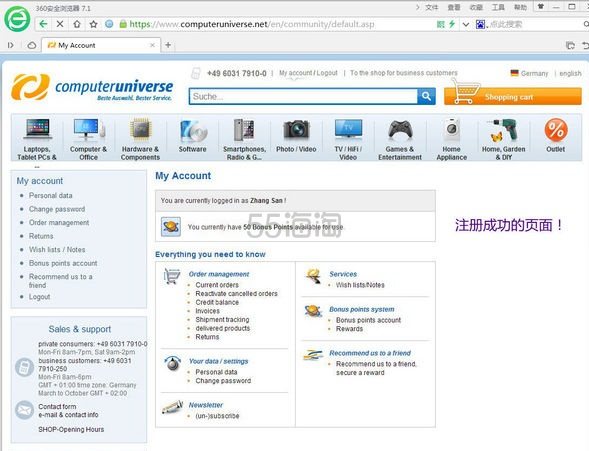Viewport: 589px width, 451px height.
Task: Click sidebar Recommend us to a friend
Action: pyautogui.click(x=60, y=281)
